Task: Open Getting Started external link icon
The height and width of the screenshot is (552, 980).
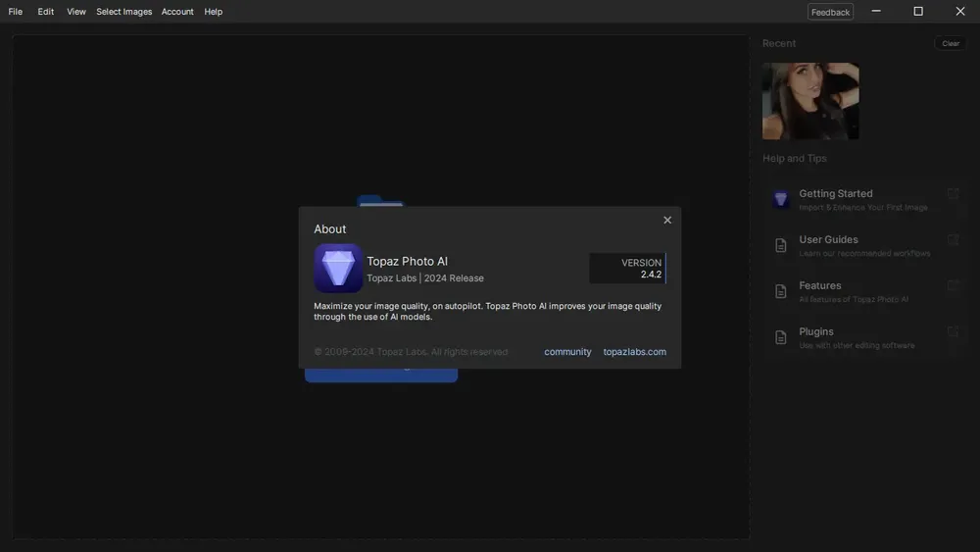Action: point(953,194)
